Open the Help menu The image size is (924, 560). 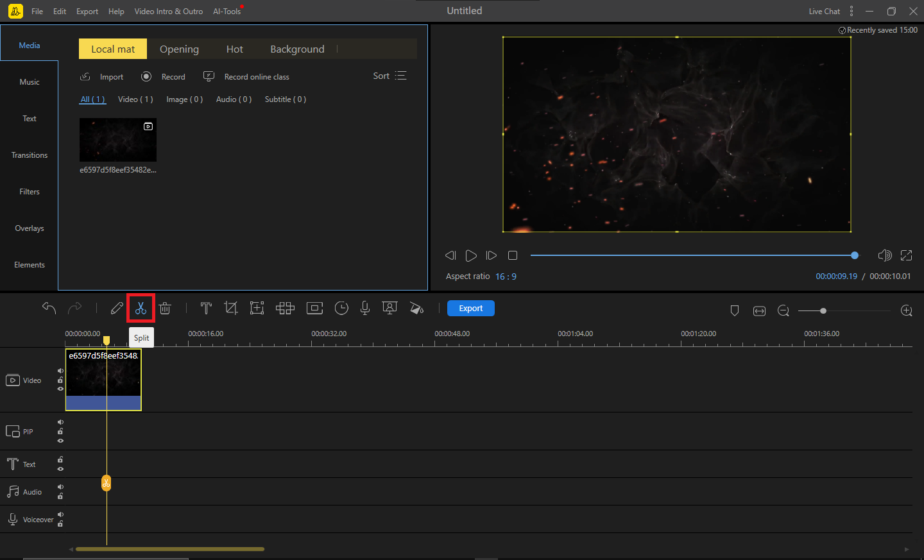pyautogui.click(x=116, y=11)
